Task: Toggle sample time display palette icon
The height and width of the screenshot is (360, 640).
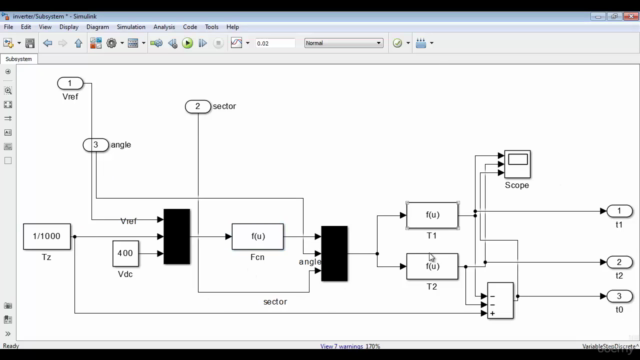Action: (x=8, y=118)
